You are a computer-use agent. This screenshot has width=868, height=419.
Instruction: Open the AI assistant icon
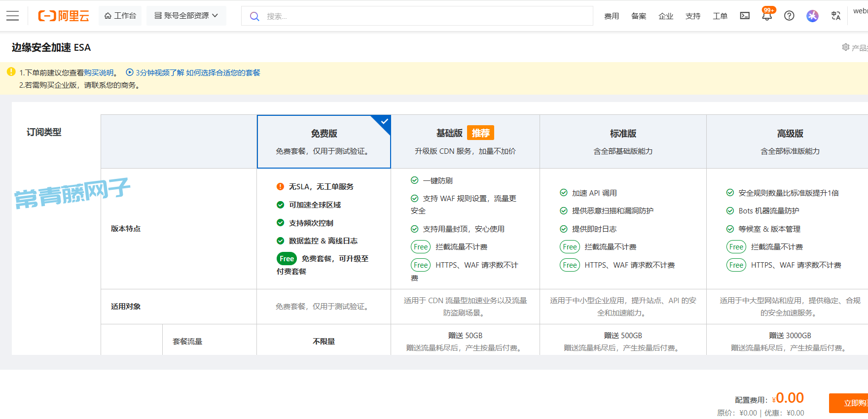coord(812,16)
